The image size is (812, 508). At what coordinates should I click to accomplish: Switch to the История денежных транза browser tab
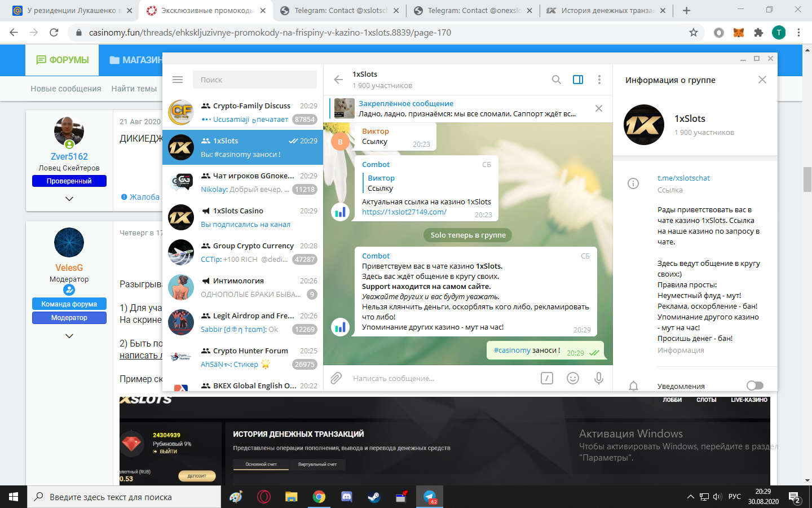pos(607,11)
